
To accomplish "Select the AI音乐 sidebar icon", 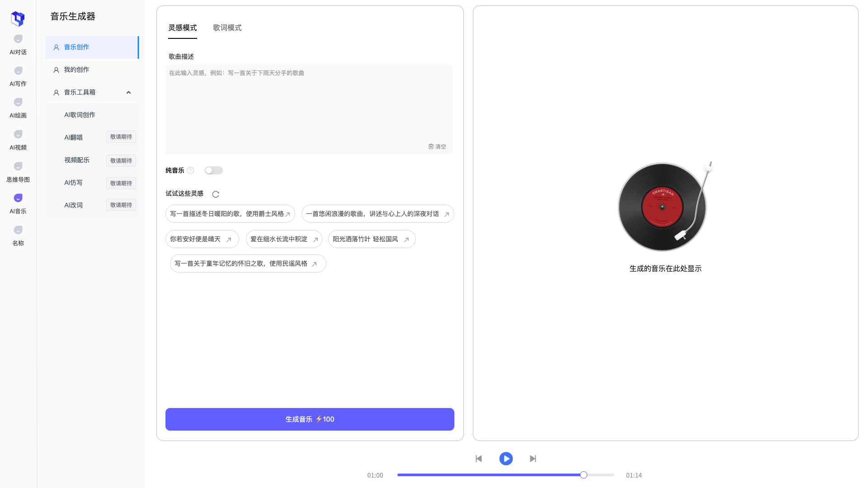I will click(18, 204).
